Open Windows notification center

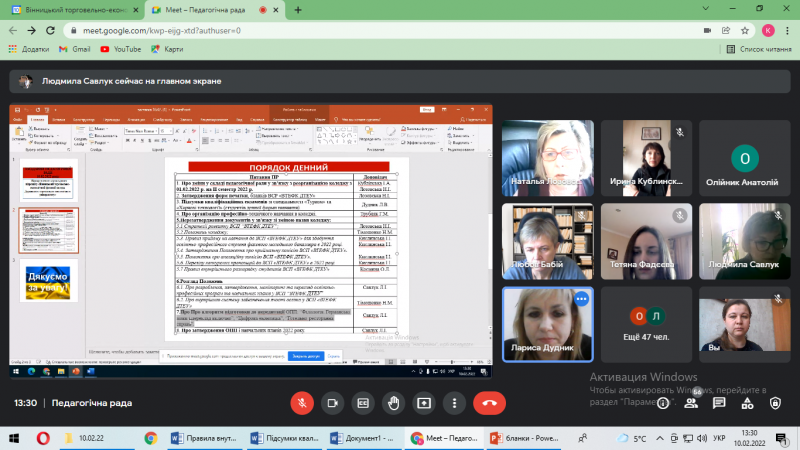(x=781, y=438)
